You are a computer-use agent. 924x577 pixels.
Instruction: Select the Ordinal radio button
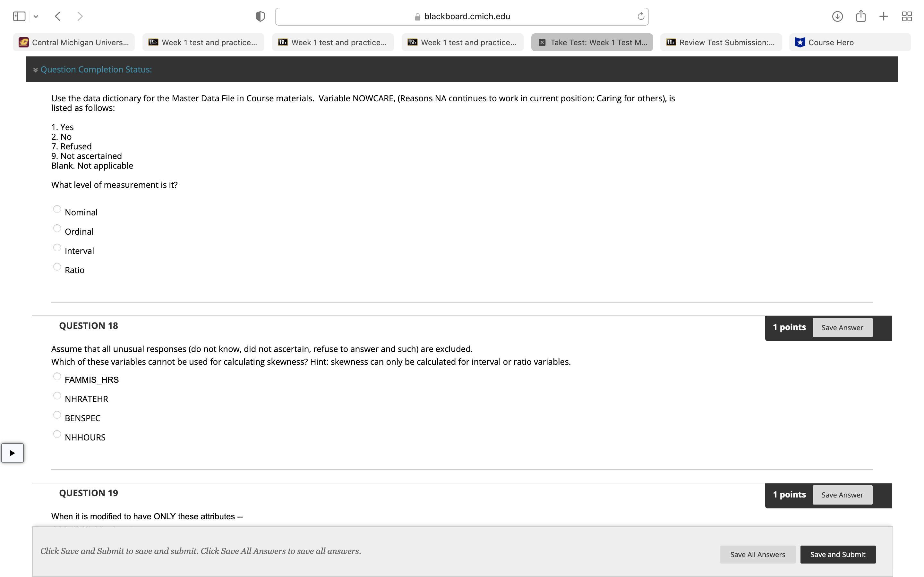click(x=57, y=228)
